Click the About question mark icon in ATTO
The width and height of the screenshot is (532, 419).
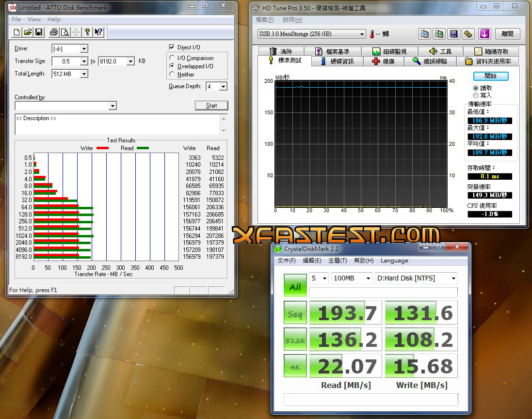pyautogui.click(x=87, y=32)
